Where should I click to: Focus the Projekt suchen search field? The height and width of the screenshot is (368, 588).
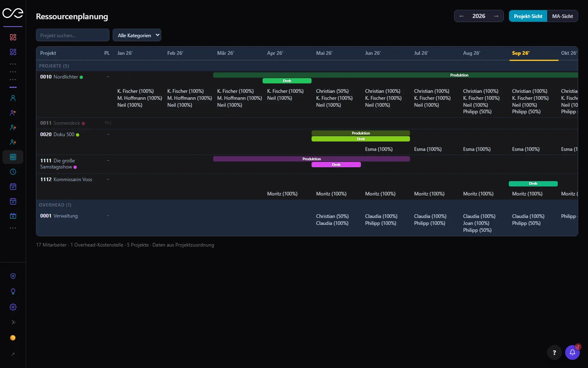click(73, 35)
